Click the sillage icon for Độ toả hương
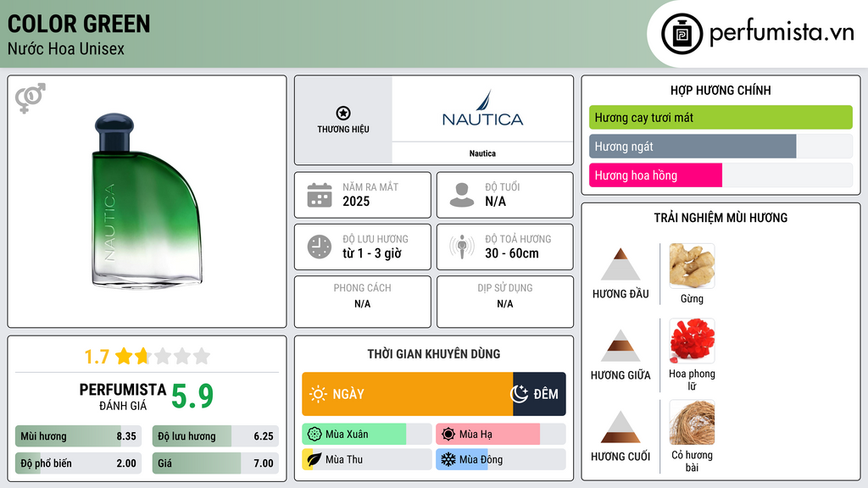Image resolution: width=868 pixels, height=488 pixels. (x=461, y=247)
